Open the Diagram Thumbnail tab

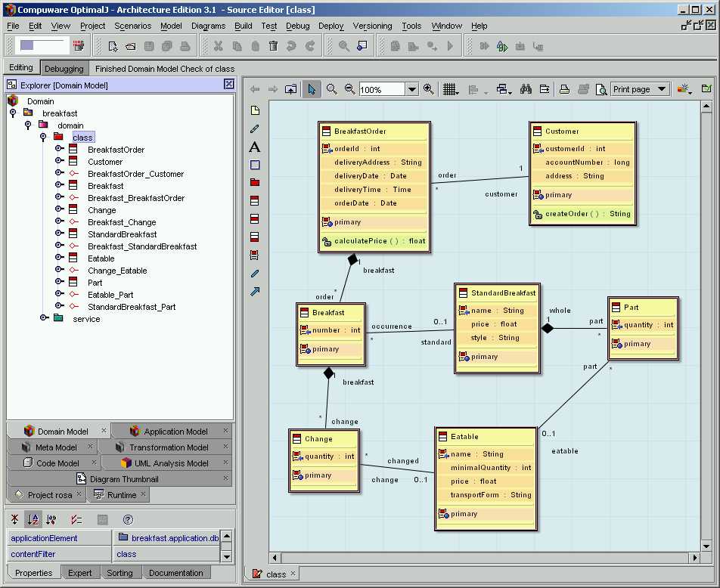click(x=119, y=478)
